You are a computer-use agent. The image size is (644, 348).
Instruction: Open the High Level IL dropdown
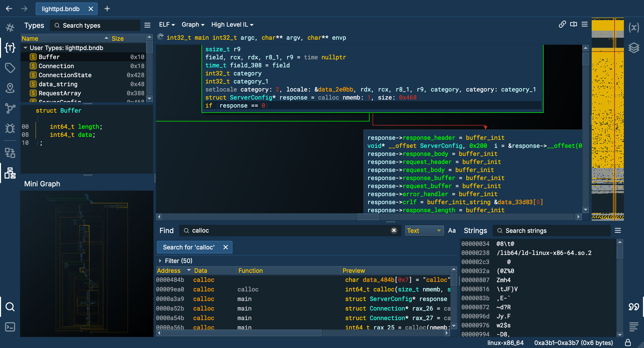pyautogui.click(x=231, y=24)
